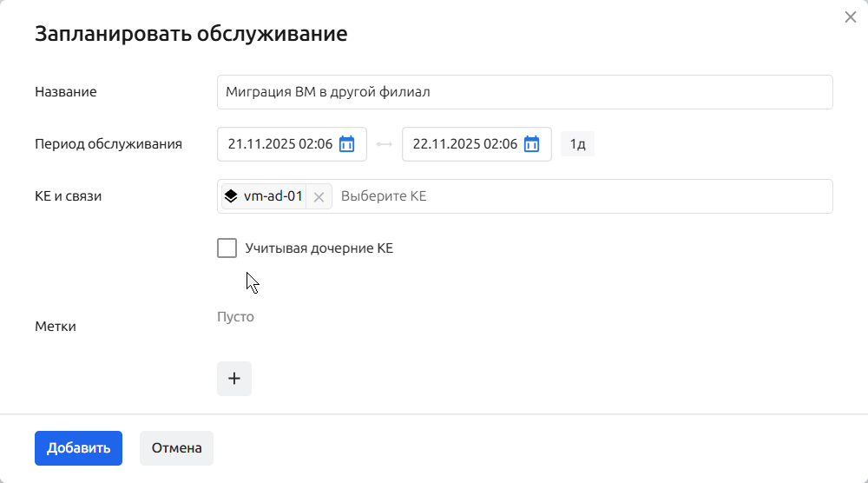
Task: Click the 'Запланировать обслуживание' dialog title
Action: click(191, 34)
